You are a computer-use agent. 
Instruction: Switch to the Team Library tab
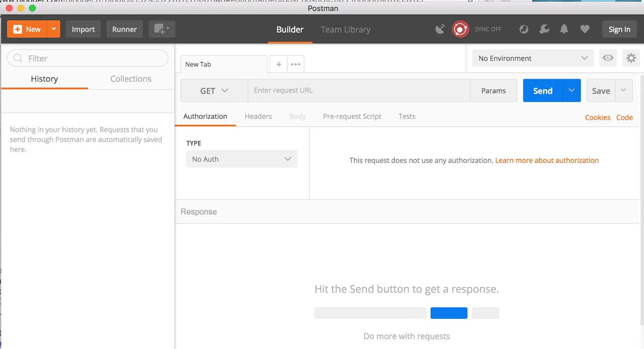(345, 29)
